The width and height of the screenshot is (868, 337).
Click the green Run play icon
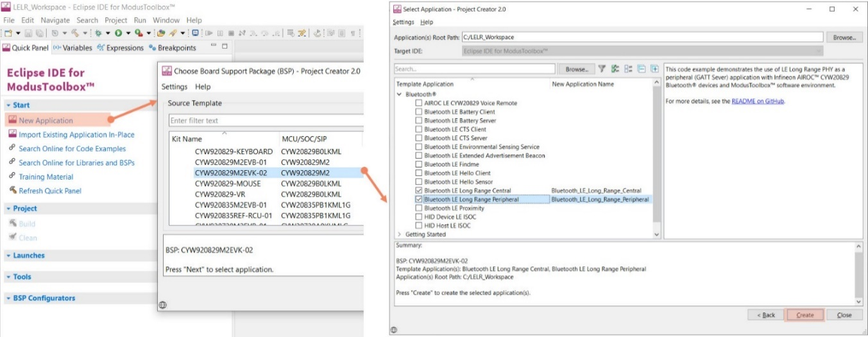[118, 33]
